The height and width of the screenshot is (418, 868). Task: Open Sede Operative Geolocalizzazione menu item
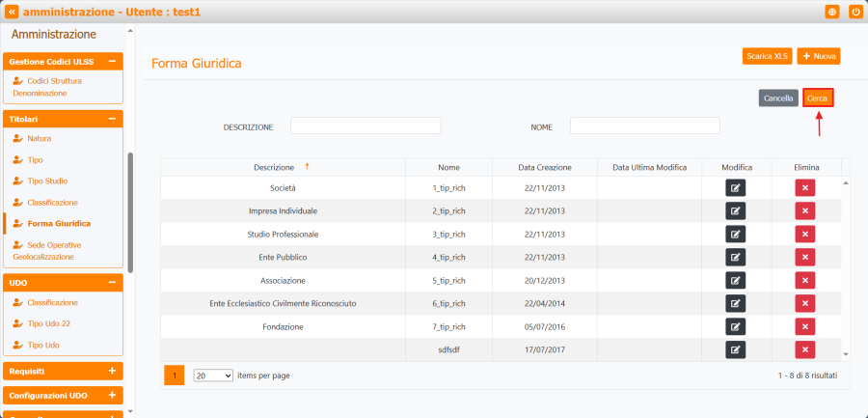(x=54, y=251)
